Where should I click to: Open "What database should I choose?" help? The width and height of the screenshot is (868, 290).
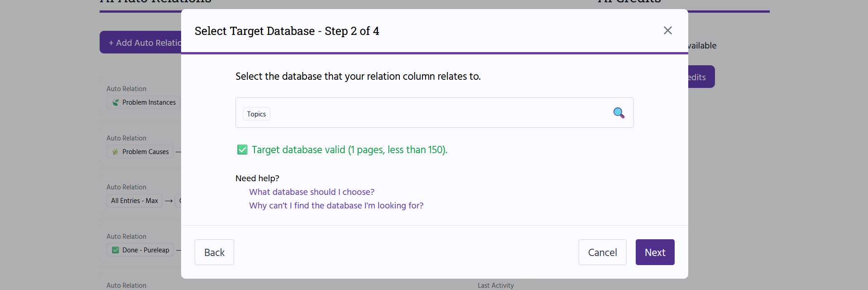pos(312,192)
